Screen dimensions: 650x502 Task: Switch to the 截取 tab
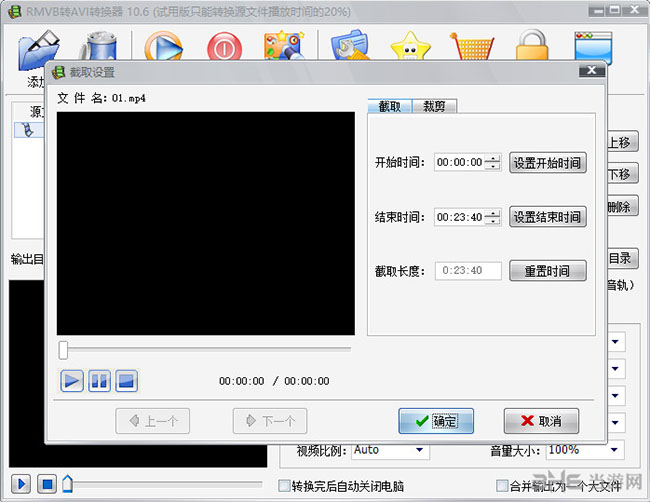pos(390,107)
